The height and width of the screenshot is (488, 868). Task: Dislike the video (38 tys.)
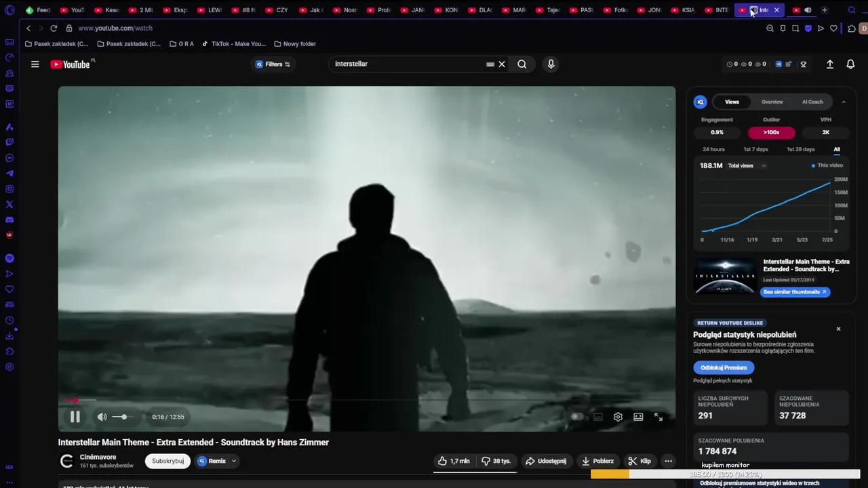click(x=496, y=461)
